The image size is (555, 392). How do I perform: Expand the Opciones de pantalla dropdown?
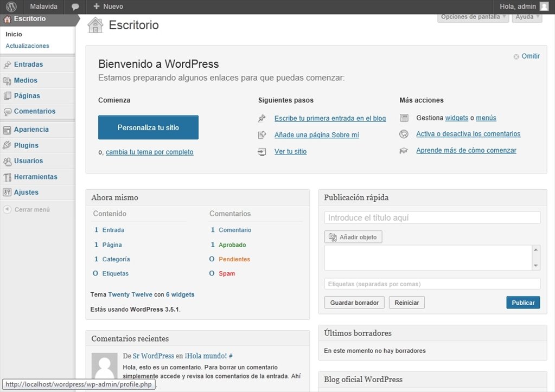473,17
